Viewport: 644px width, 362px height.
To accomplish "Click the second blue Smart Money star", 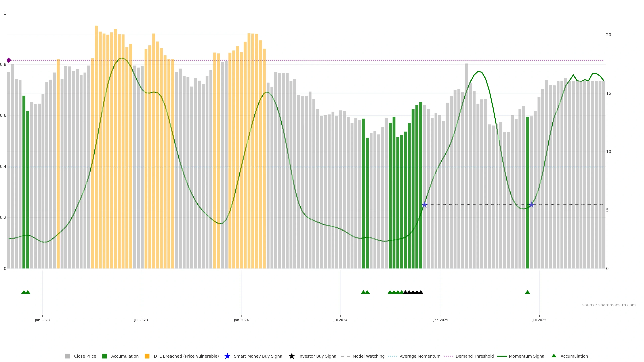I will 531,205.
